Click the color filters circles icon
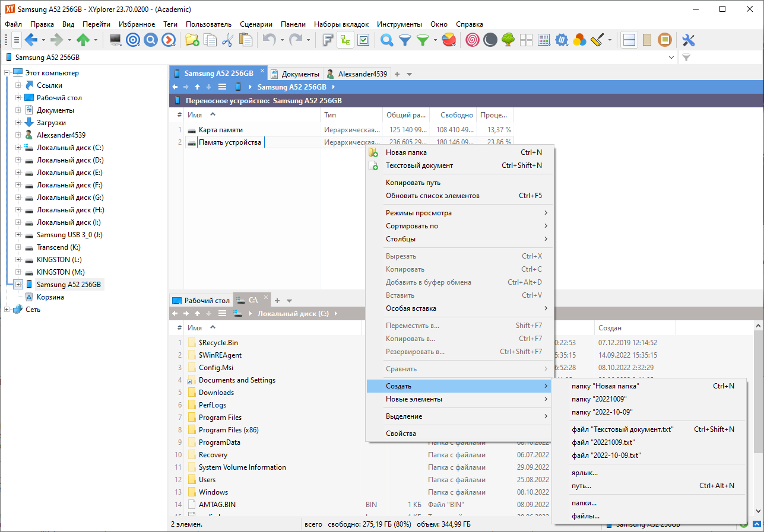764x532 pixels. pos(579,40)
